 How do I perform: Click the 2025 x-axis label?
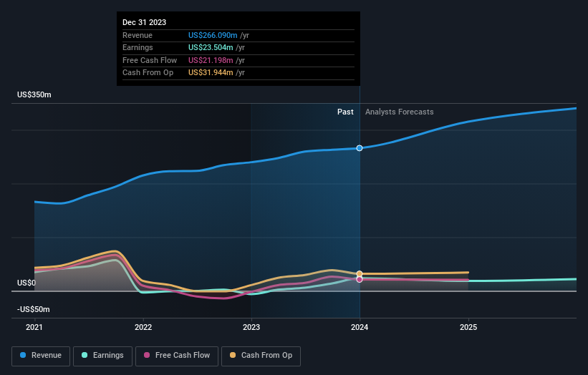point(468,327)
